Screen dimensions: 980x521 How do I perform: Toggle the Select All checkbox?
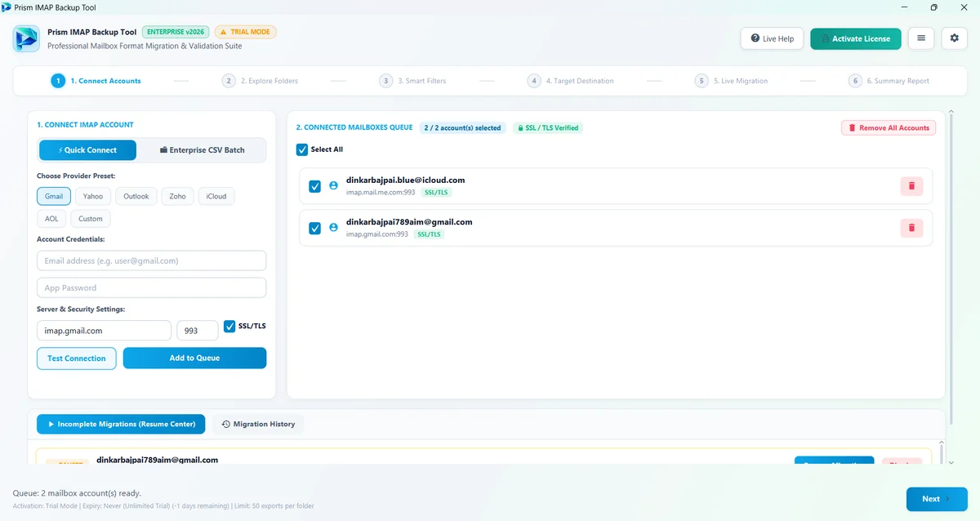[x=302, y=149]
